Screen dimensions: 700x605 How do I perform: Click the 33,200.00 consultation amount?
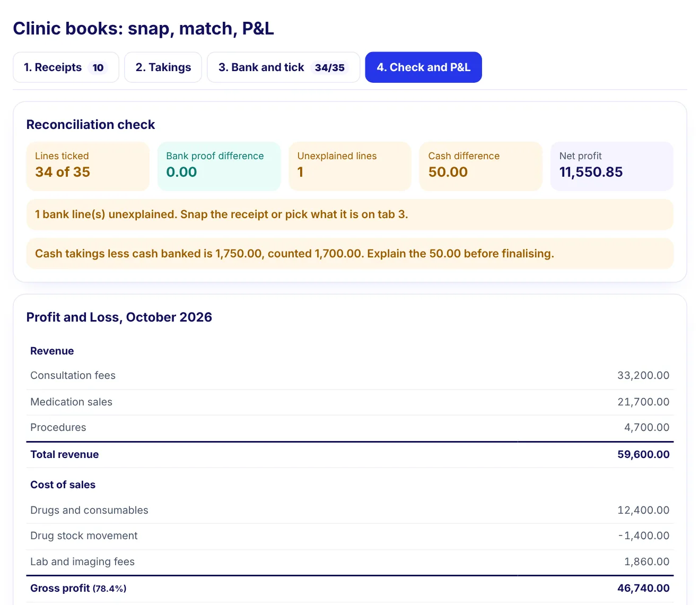(643, 376)
